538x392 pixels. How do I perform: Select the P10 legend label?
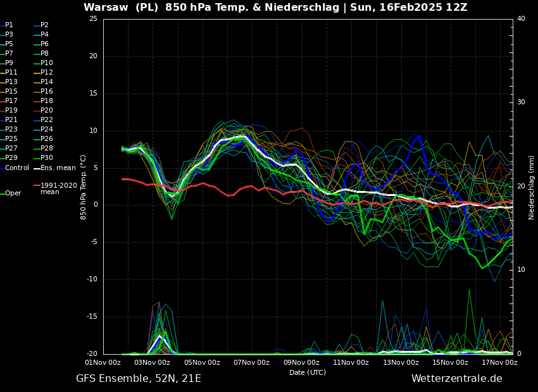pos(46,63)
